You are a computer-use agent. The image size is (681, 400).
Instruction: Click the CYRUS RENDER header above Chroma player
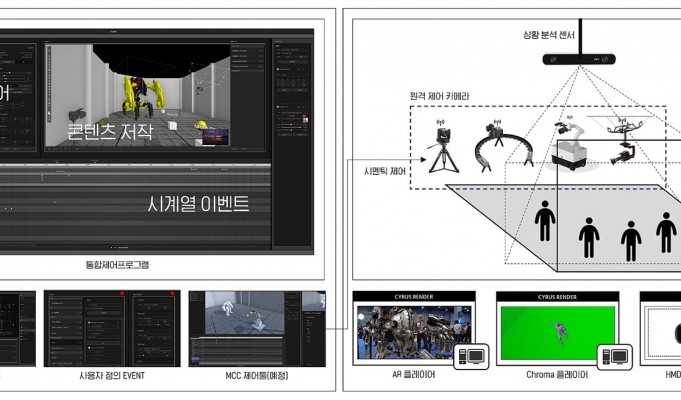[x=557, y=296]
